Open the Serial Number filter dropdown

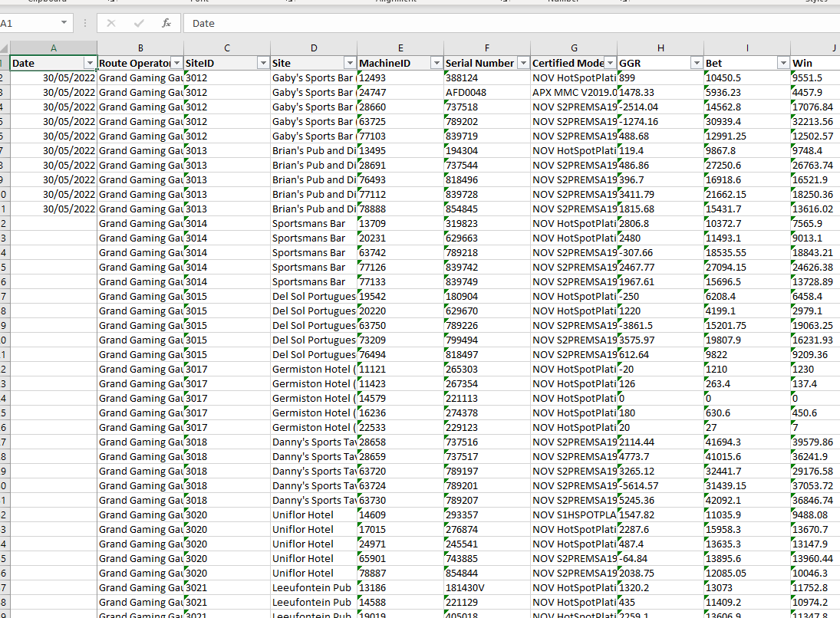(x=524, y=63)
